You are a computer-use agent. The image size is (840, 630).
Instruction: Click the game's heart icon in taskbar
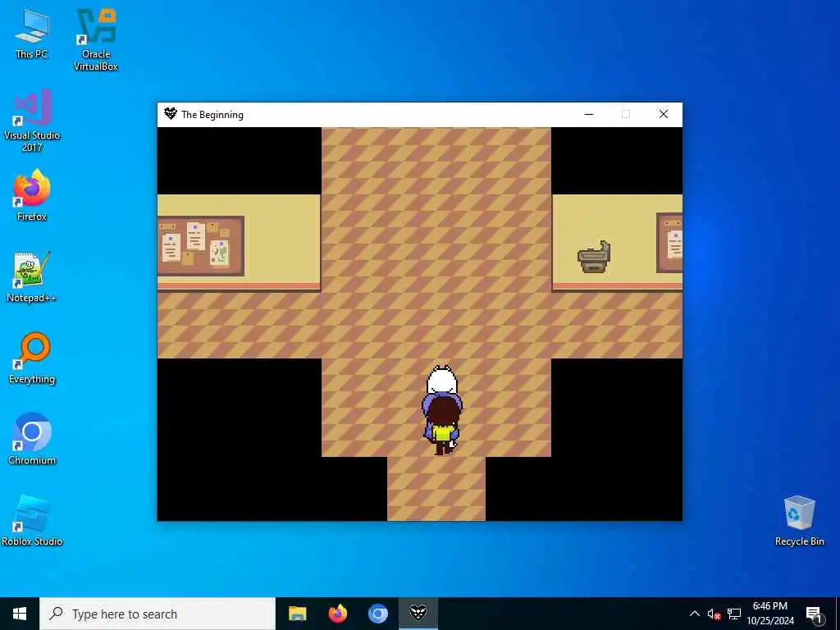(418, 614)
